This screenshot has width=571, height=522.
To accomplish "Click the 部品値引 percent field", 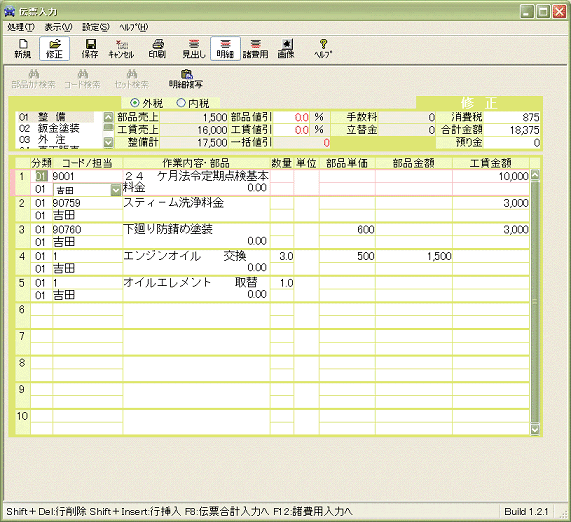I will point(291,117).
